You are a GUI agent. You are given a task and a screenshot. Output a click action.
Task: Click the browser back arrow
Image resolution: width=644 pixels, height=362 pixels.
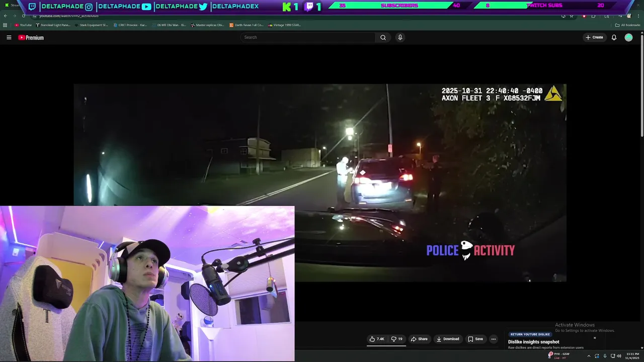coord(6,16)
